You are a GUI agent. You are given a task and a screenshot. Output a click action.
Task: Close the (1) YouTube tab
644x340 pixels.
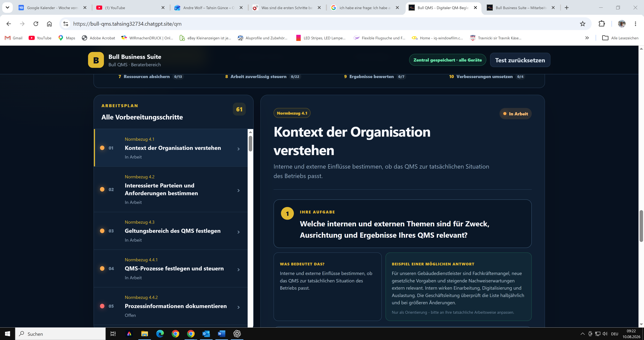163,8
